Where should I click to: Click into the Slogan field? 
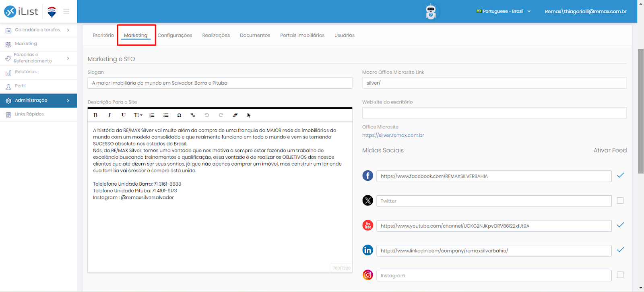coord(220,83)
